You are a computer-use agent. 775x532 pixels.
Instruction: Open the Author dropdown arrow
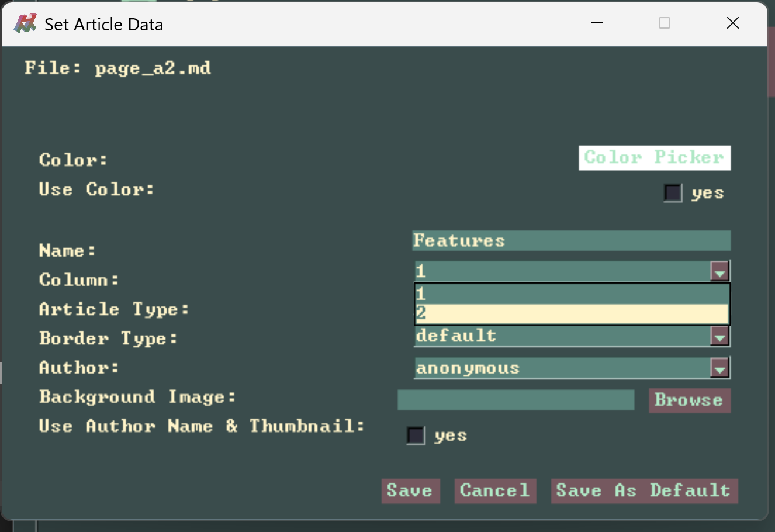click(719, 368)
